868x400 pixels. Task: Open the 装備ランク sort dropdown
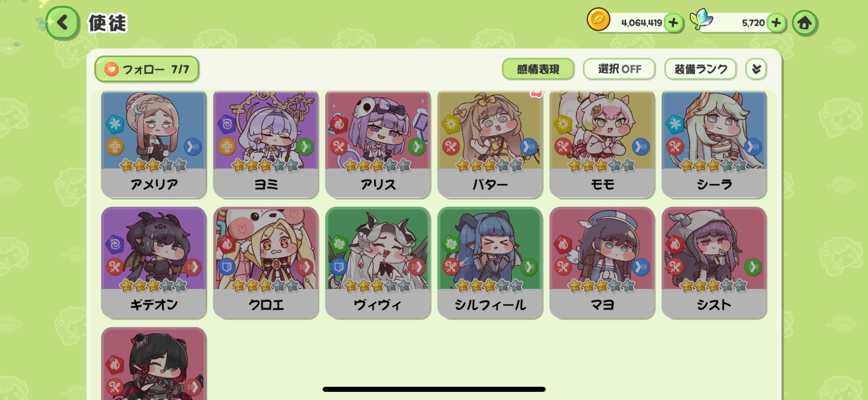[701, 69]
